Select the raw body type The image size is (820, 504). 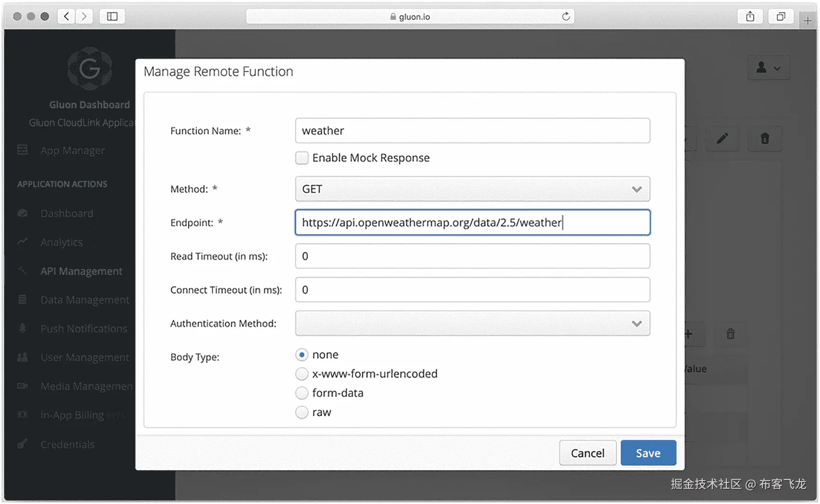(302, 412)
